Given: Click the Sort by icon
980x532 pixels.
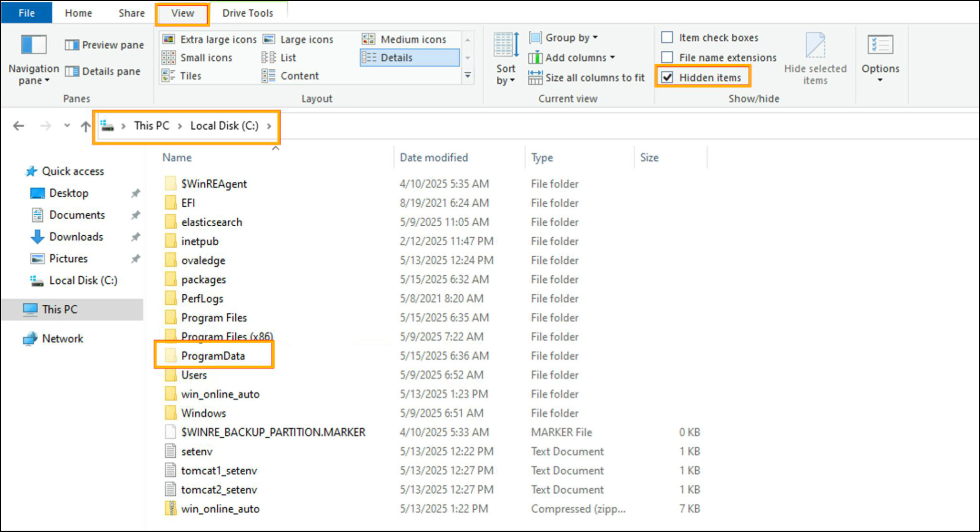Looking at the screenshot, I should 506,45.
